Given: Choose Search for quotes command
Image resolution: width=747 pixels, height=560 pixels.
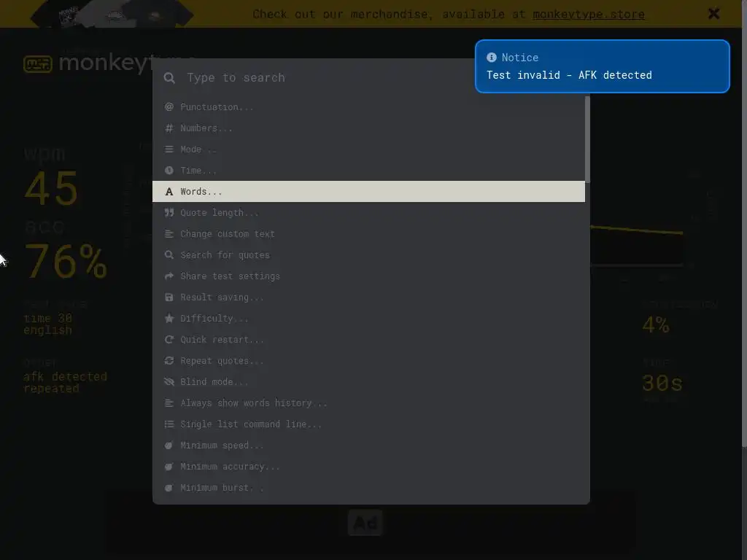Looking at the screenshot, I should coord(368,254).
